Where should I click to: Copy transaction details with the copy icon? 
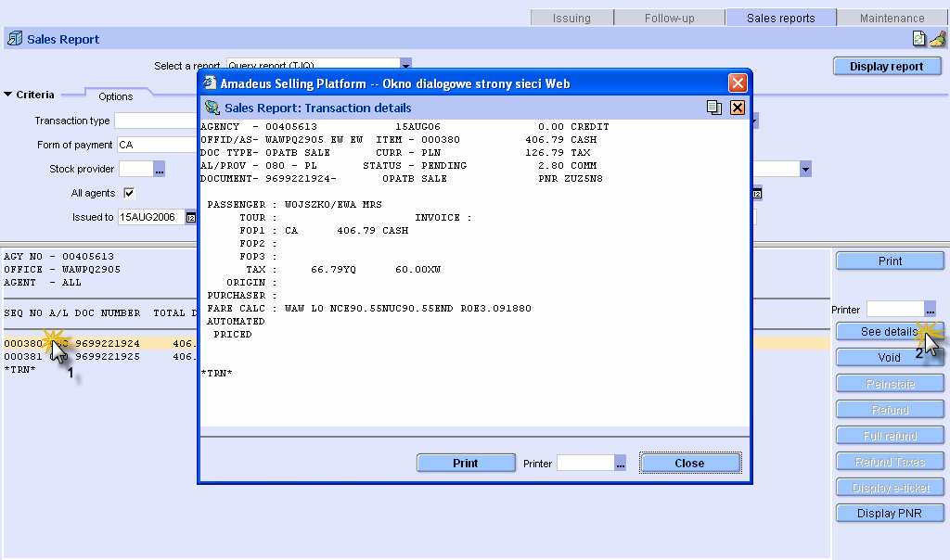(x=714, y=108)
